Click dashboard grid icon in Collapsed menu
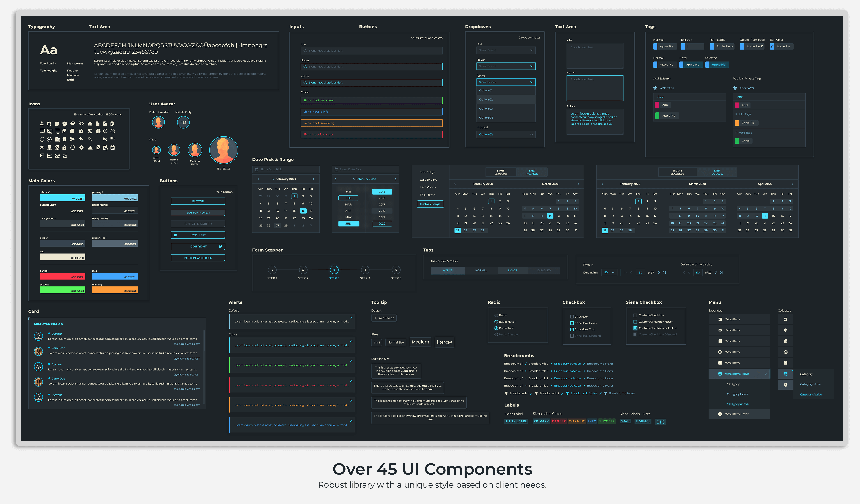The image size is (860, 504). (x=786, y=320)
